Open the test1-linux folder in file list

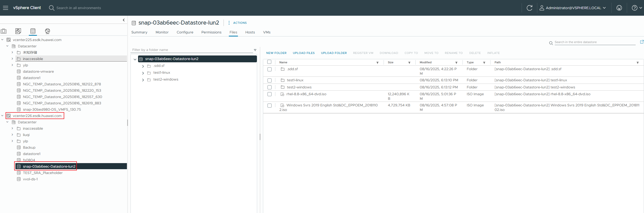295,80
